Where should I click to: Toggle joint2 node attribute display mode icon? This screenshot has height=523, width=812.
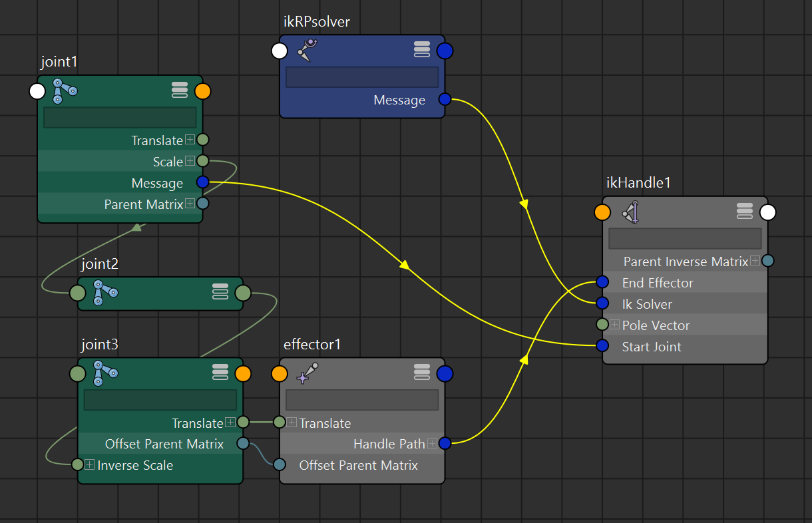(x=220, y=293)
